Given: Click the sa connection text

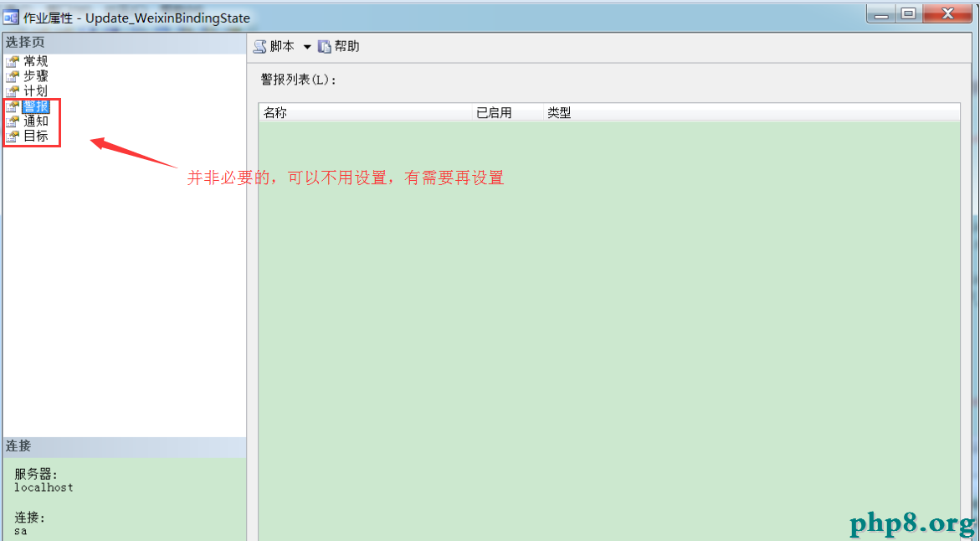Looking at the screenshot, I should [21, 530].
